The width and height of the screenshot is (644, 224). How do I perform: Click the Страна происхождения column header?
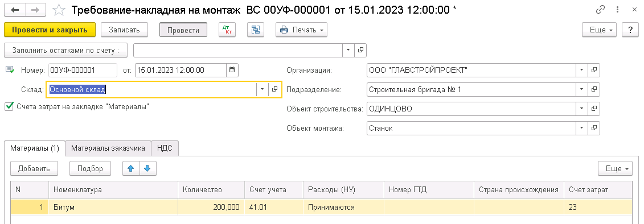519,189
